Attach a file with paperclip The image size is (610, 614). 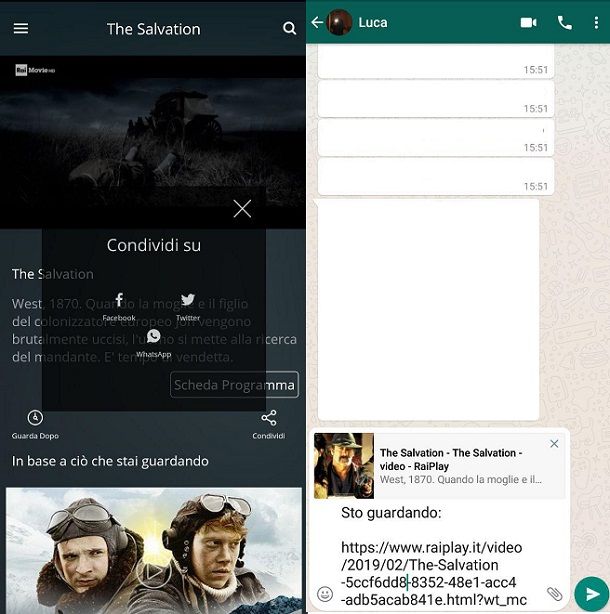[554, 594]
